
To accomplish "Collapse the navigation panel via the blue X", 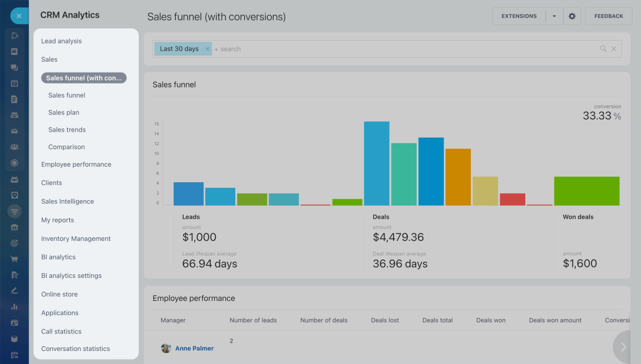I will click(19, 16).
